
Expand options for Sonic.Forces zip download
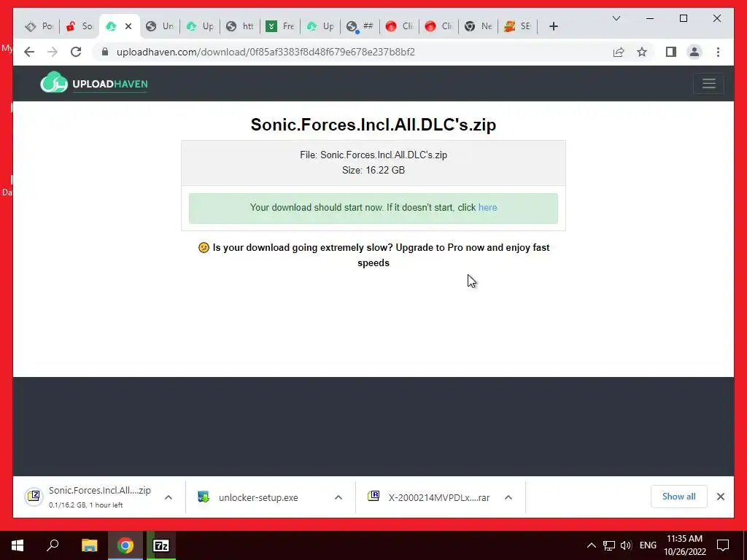169,497
